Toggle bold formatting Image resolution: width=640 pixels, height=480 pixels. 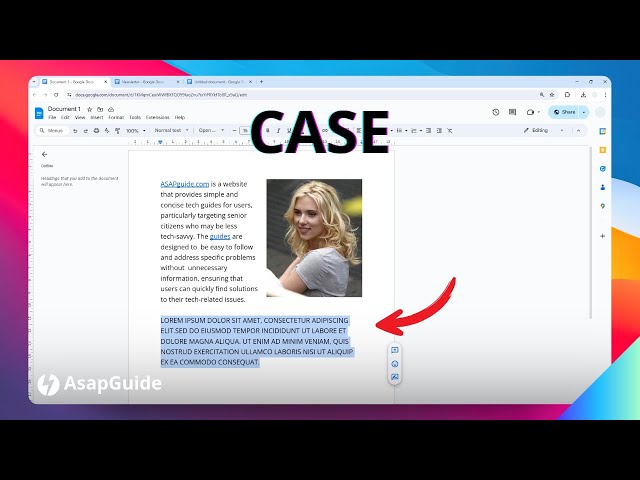point(268,131)
